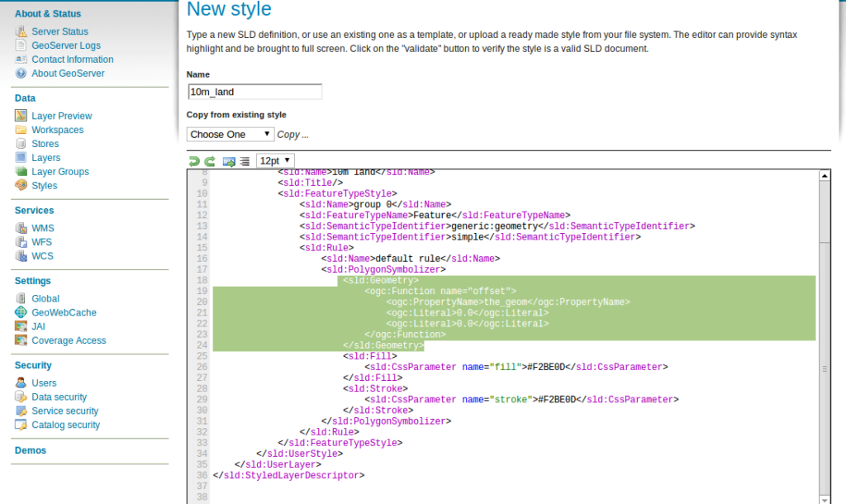Open Server Status page
This screenshot has width=846, height=504.
click(59, 31)
